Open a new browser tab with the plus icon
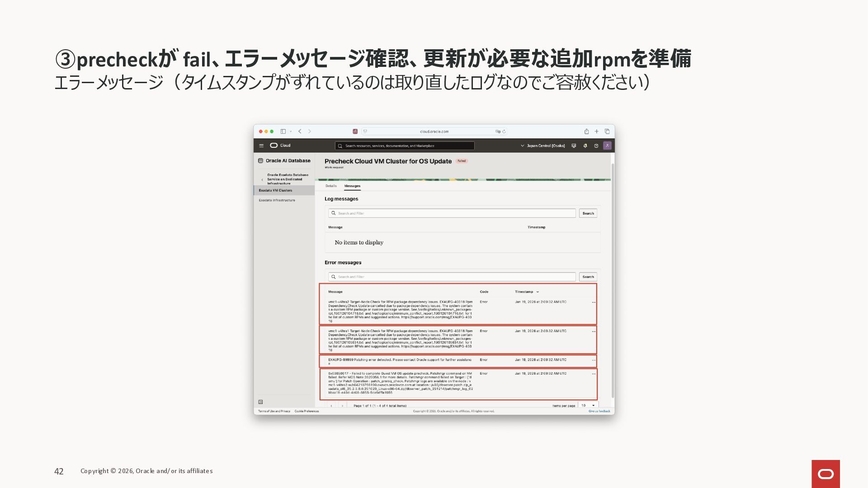Viewport: 868px width, 488px height. 597,131
